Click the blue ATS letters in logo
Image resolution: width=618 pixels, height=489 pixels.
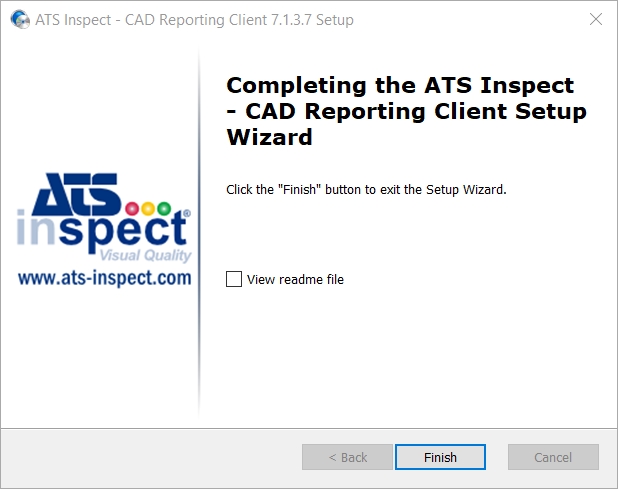[76, 193]
